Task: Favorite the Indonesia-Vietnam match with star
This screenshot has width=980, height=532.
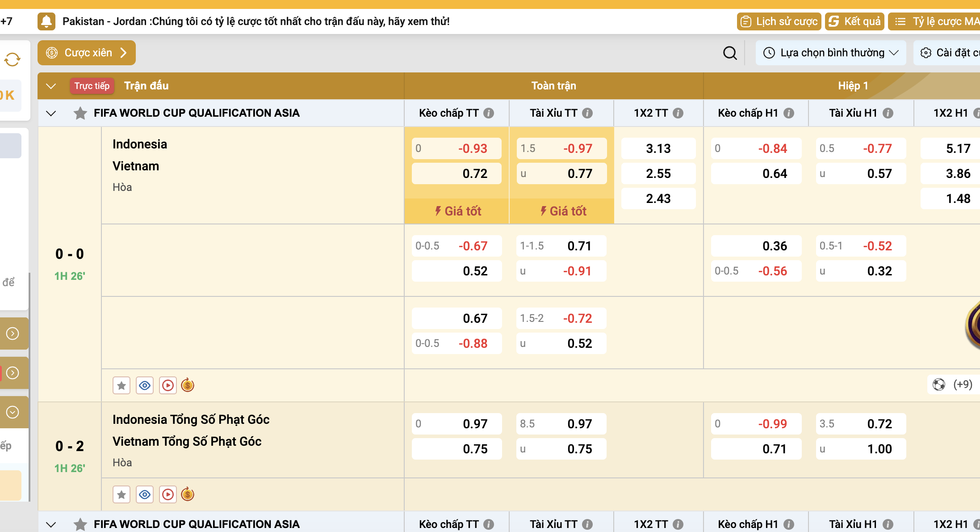Action: click(x=121, y=385)
